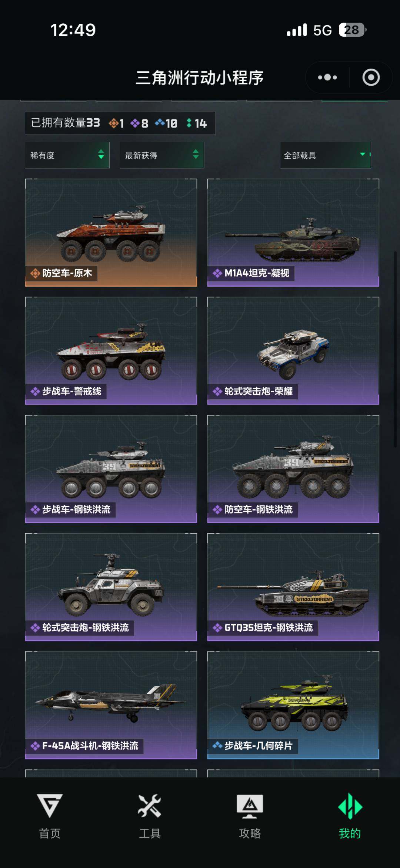Viewport: 400px width, 868px height.
Task: Tap the mini program close circle icon
Action: click(371, 77)
